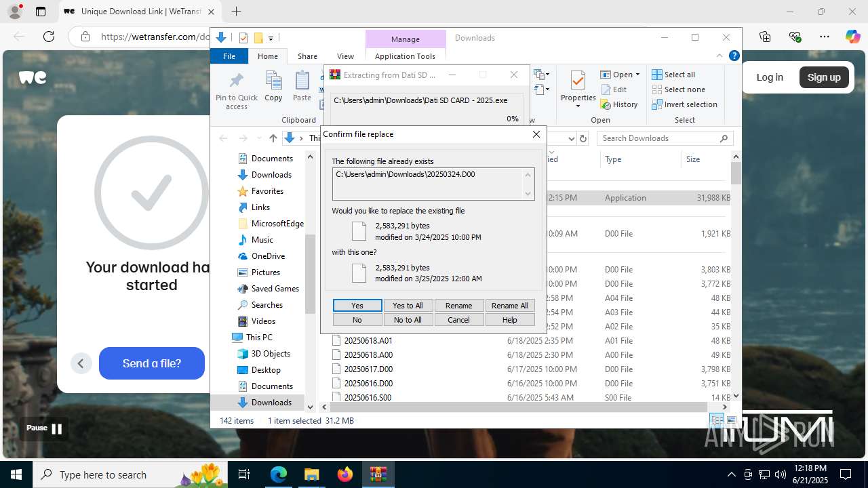This screenshot has width=868, height=488.
Task: Select Links in the navigation pane
Action: click(x=260, y=207)
